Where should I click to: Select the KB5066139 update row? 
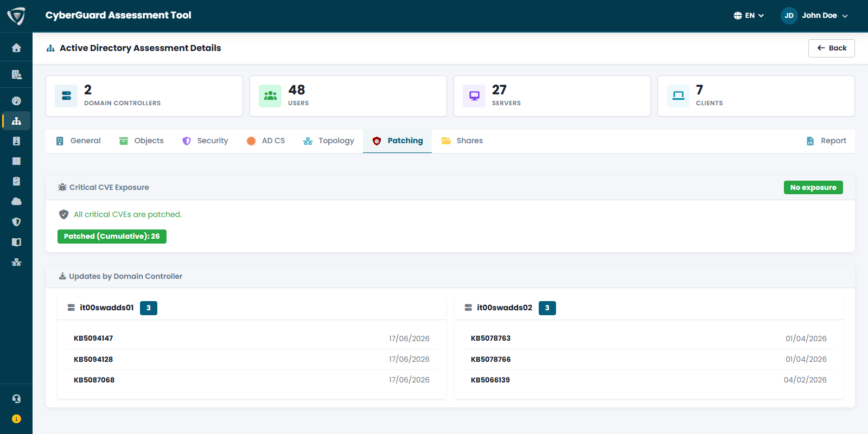pyautogui.click(x=649, y=380)
